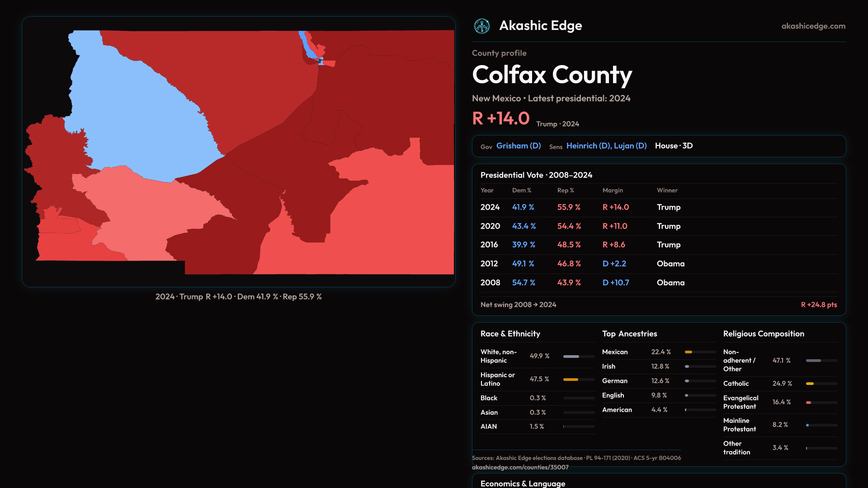
Task: Click the House 3D label
Action: click(674, 146)
